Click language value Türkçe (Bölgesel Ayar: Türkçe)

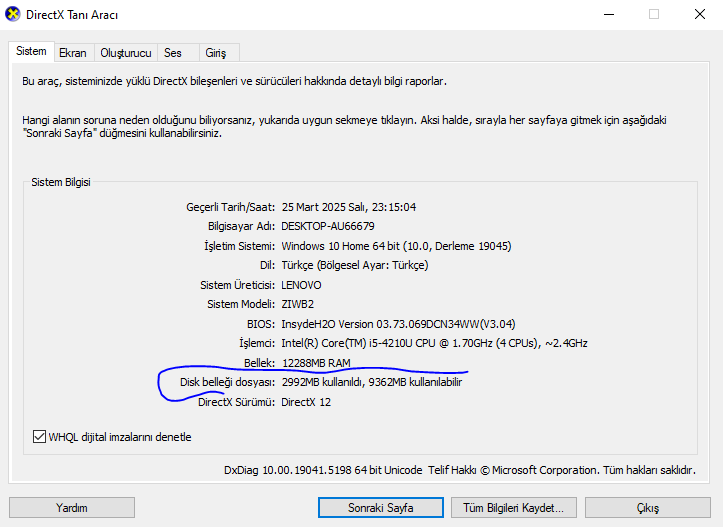(x=355, y=265)
